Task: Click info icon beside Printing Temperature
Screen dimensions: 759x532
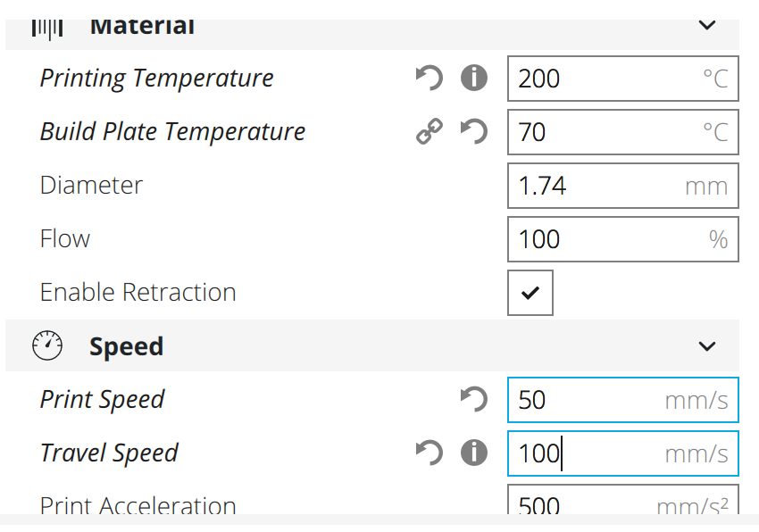Action: click(474, 79)
